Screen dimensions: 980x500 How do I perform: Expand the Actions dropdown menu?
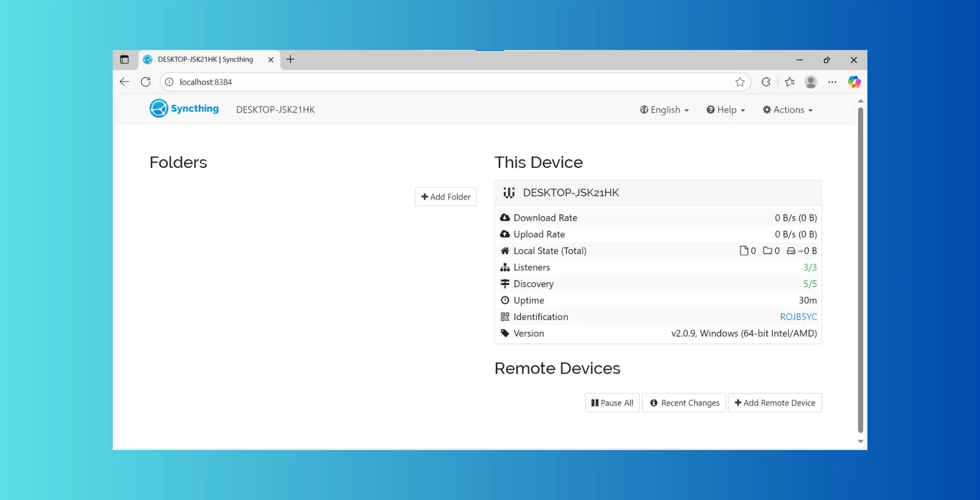pos(787,110)
